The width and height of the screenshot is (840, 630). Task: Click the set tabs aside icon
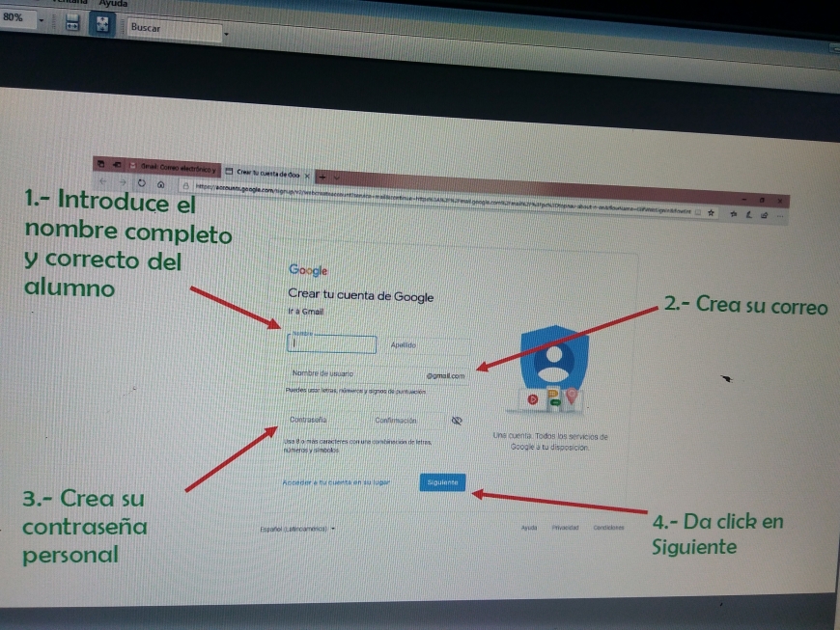[x=116, y=164]
